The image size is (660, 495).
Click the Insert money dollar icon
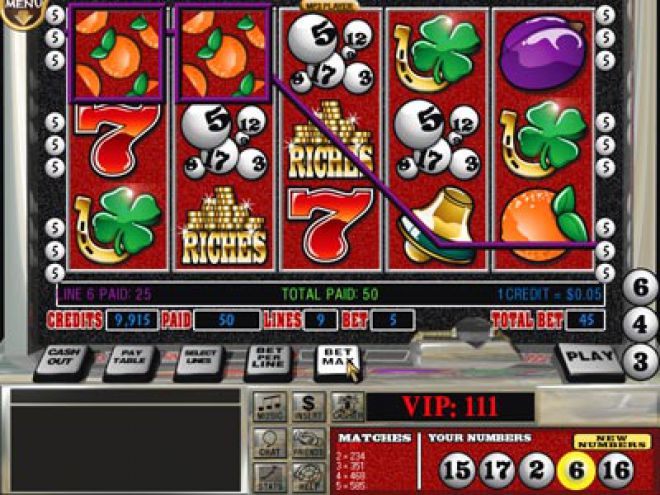pos(308,407)
